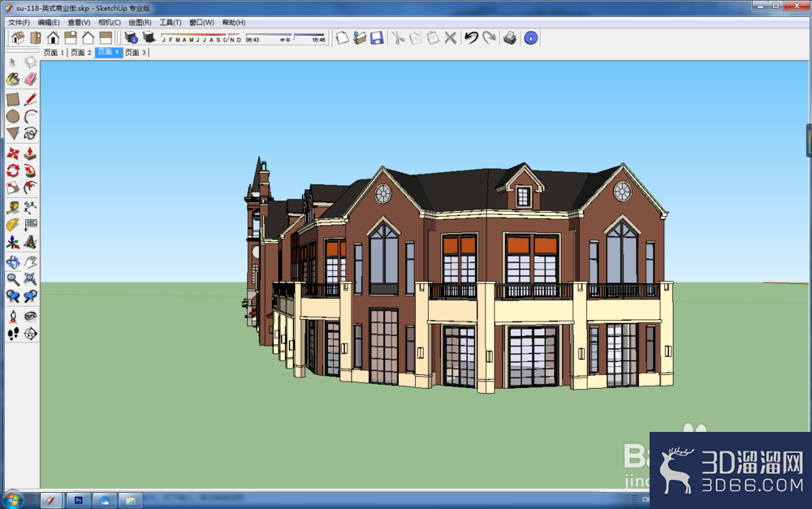Open the 窗口(W) menu

(x=201, y=22)
